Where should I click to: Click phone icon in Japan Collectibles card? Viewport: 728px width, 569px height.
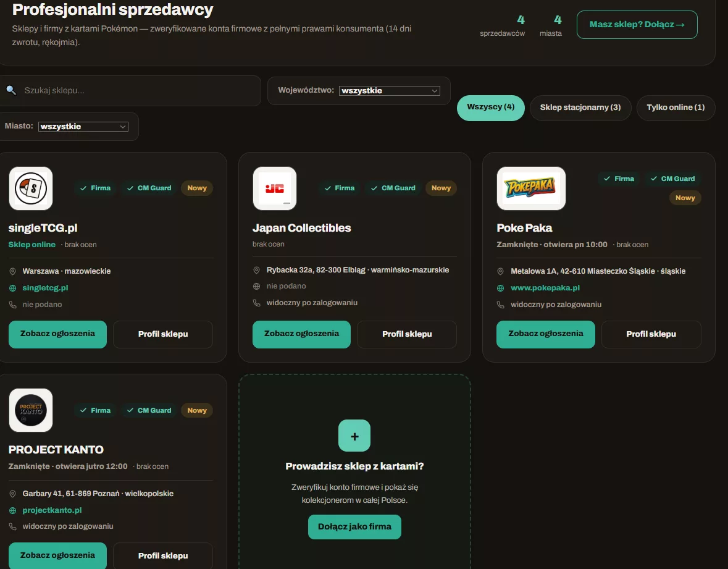pyautogui.click(x=256, y=303)
